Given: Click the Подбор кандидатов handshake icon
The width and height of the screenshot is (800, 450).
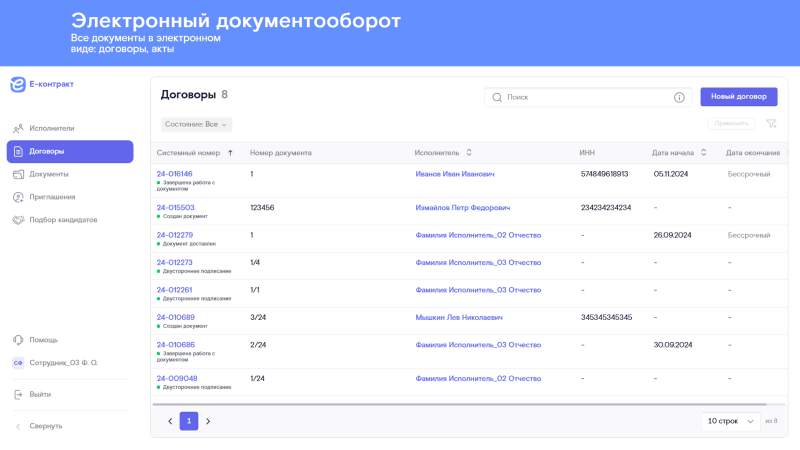Looking at the screenshot, I should coord(18,220).
